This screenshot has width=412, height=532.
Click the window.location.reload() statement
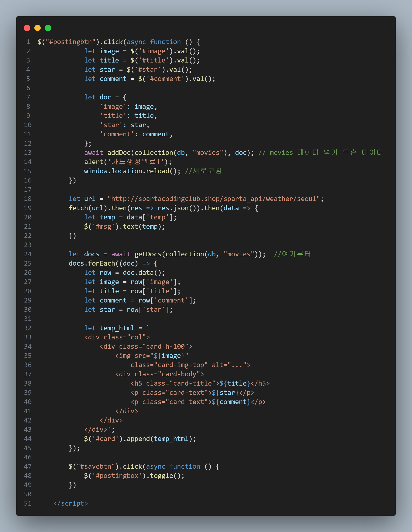132,171
